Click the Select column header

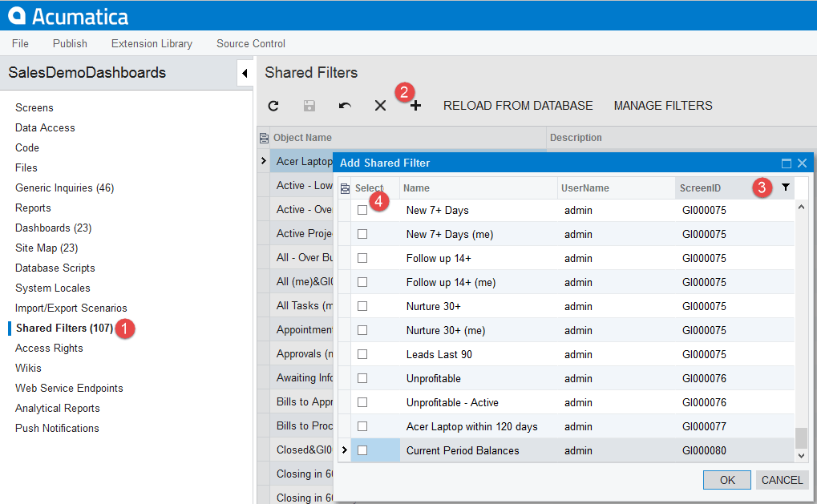point(374,188)
